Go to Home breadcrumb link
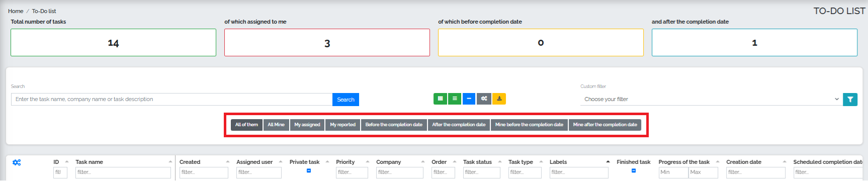The height and width of the screenshot is (181, 868). (16, 11)
